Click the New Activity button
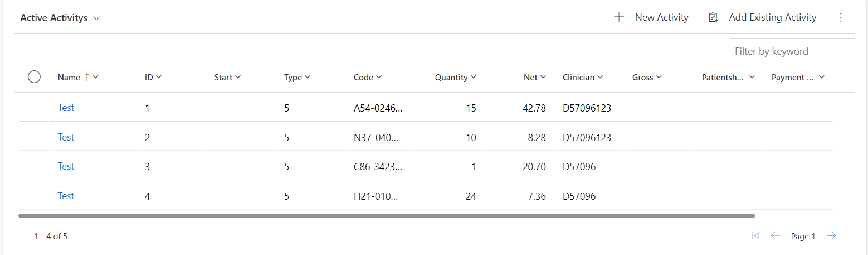The width and height of the screenshot is (868, 255). (x=651, y=17)
